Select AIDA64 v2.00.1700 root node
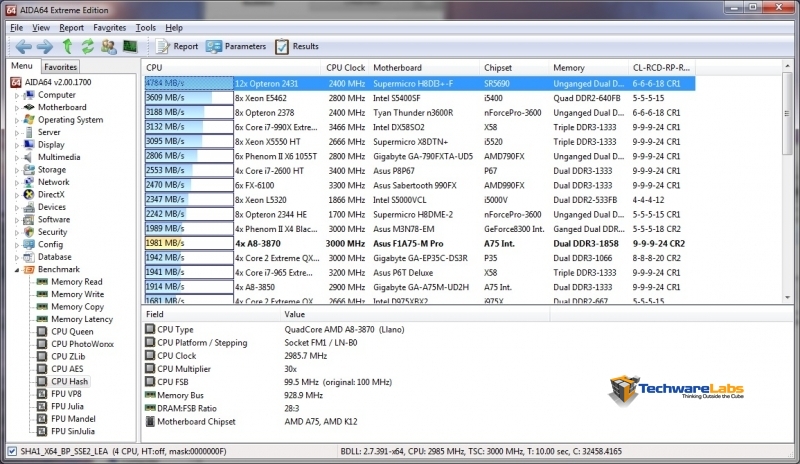This screenshot has height=464, width=800. pos(58,82)
